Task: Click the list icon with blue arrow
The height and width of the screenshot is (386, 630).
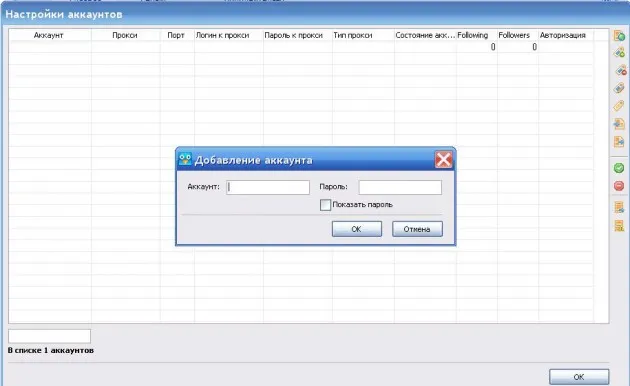Action: pyautogui.click(x=619, y=207)
